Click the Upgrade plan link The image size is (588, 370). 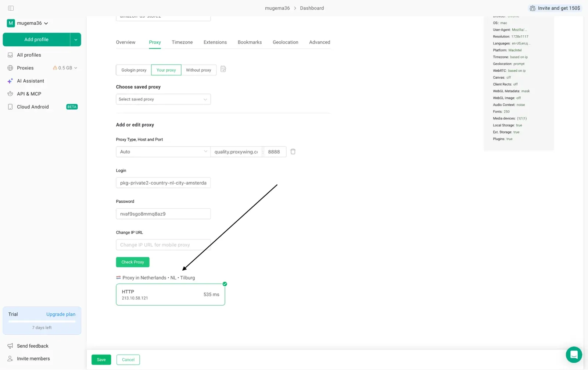61,314
